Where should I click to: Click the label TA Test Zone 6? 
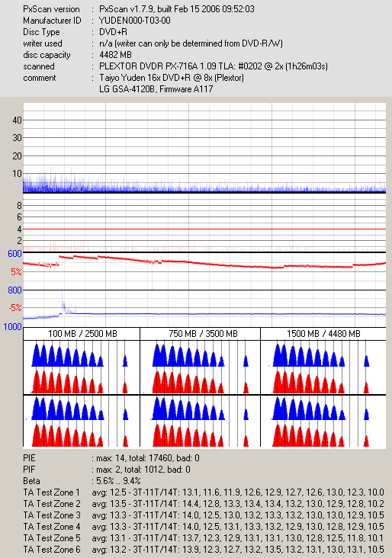52,549
